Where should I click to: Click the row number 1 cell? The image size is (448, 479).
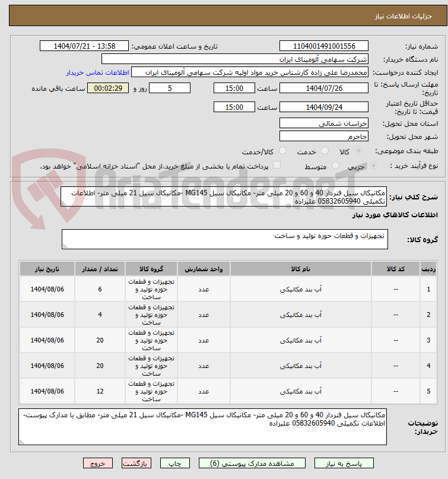(428, 289)
